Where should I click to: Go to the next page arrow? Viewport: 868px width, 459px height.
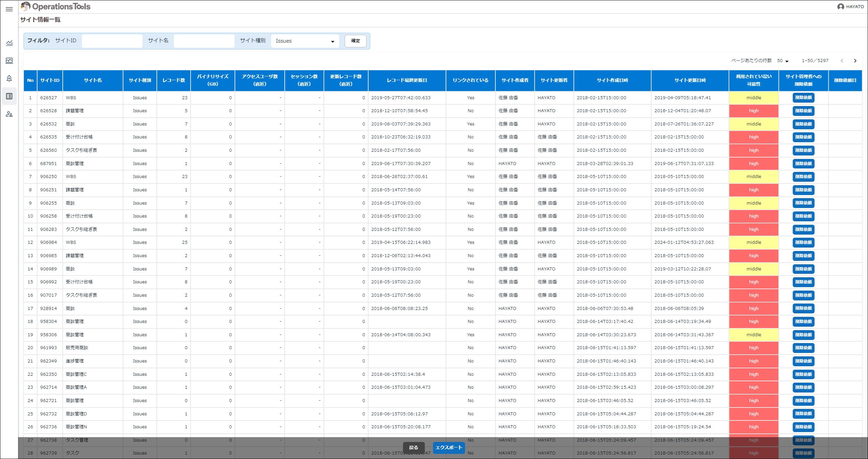coord(855,61)
